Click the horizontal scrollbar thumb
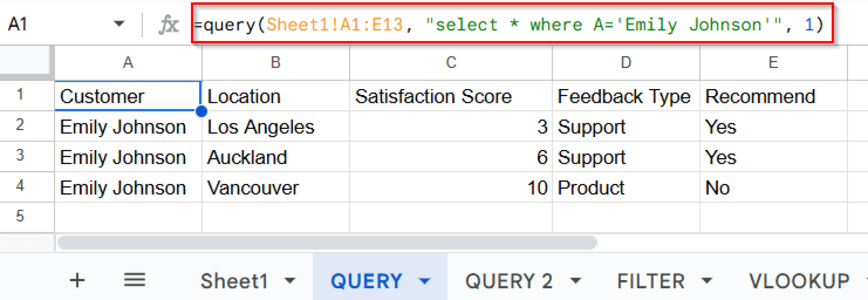The image size is (868, 300). click(x=326, y=243)
